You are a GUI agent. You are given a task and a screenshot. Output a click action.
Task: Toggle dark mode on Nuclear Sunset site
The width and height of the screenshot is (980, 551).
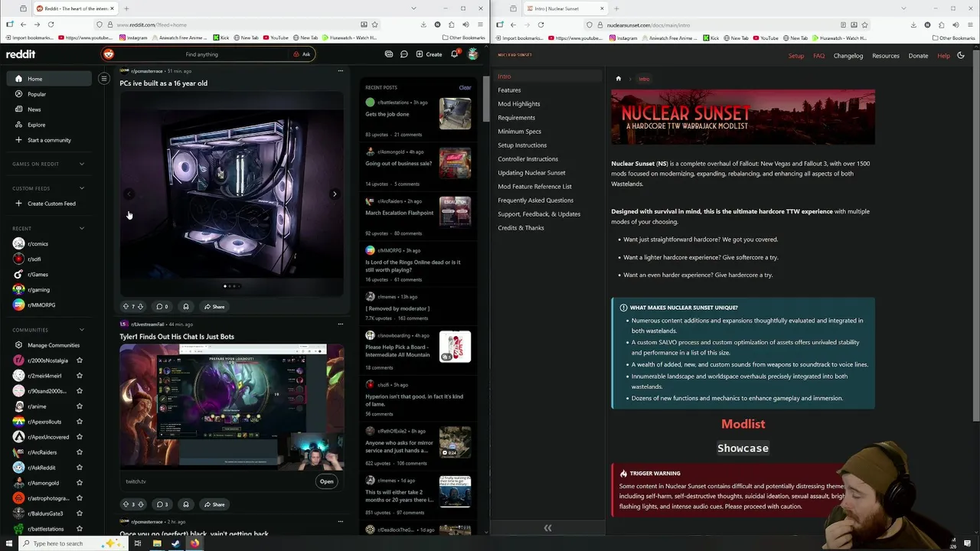961,55
